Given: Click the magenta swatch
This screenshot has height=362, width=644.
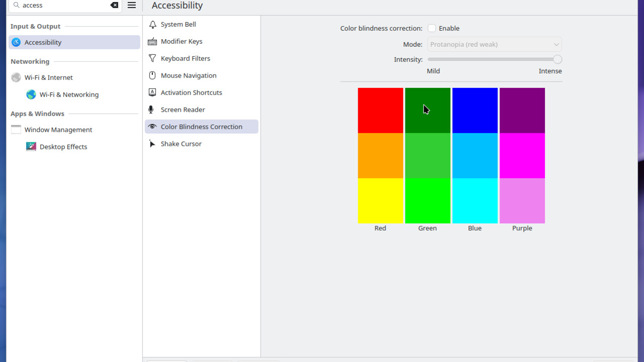Looking at the screenshot, I should (x=522, y=156).
